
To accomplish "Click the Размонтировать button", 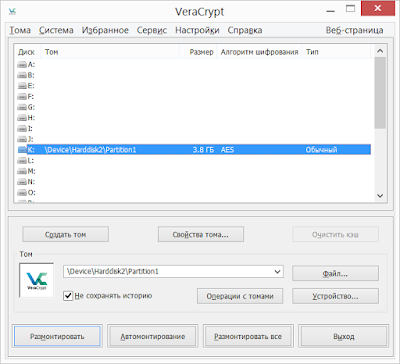I will pyautogui.click(x=57, y=336).
